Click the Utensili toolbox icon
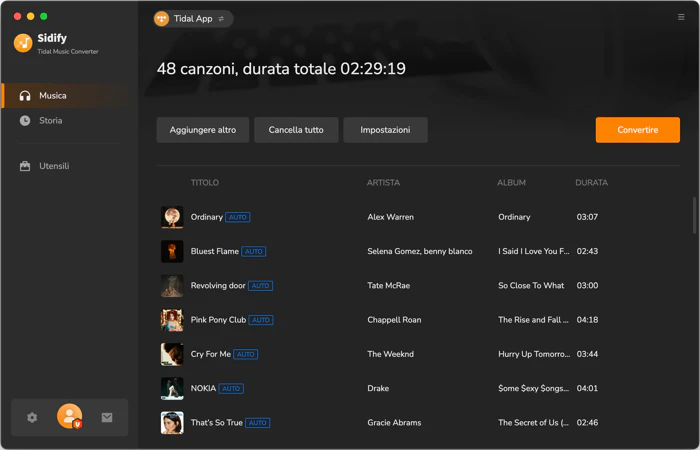 point(25,166)
